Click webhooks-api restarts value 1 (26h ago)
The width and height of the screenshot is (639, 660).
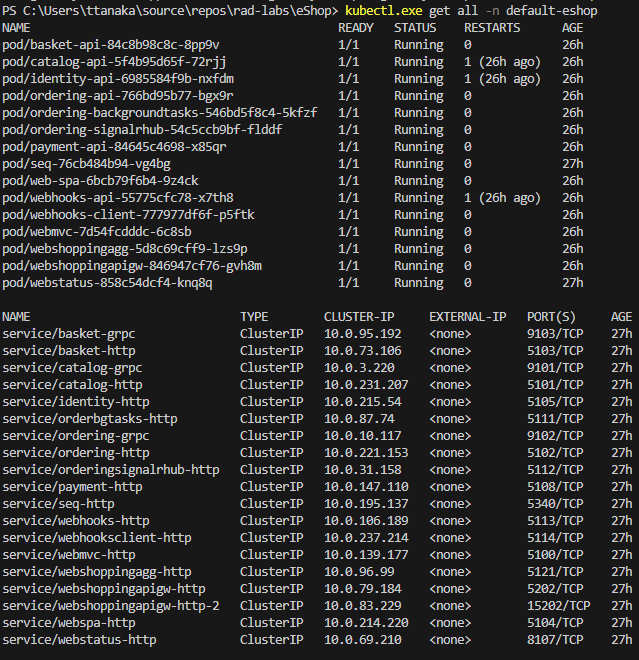pos(502,198)
